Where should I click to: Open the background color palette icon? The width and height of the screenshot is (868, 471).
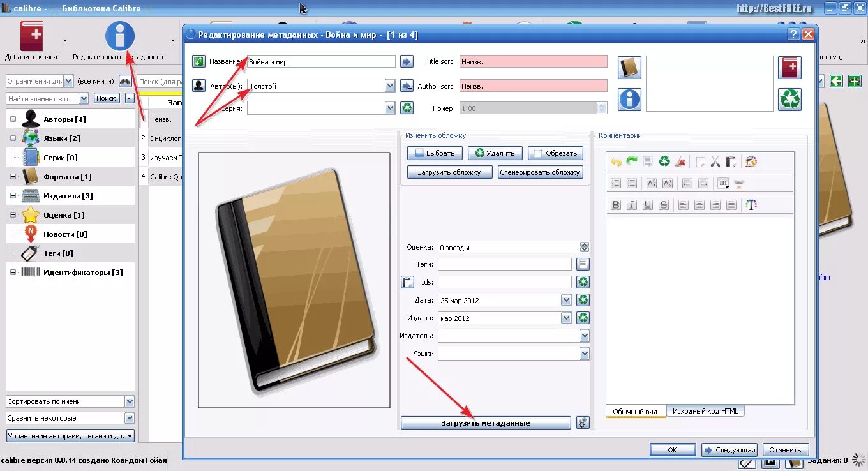(x=751, y=161)
